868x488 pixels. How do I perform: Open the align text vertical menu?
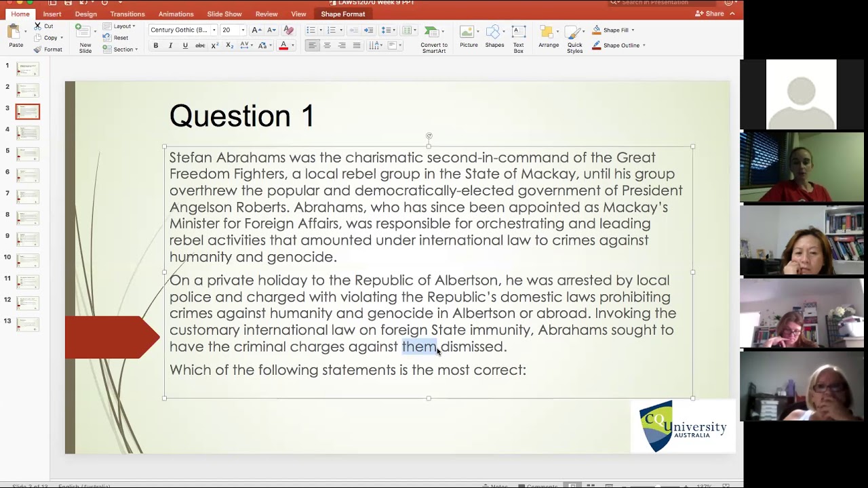[395, 45]
